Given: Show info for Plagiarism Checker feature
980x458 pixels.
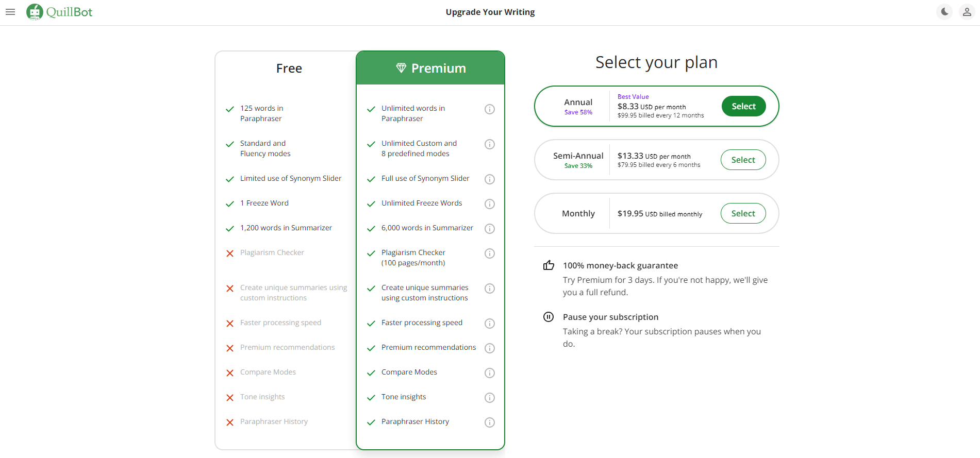Looking at the screenshot, I should (490, 253).
